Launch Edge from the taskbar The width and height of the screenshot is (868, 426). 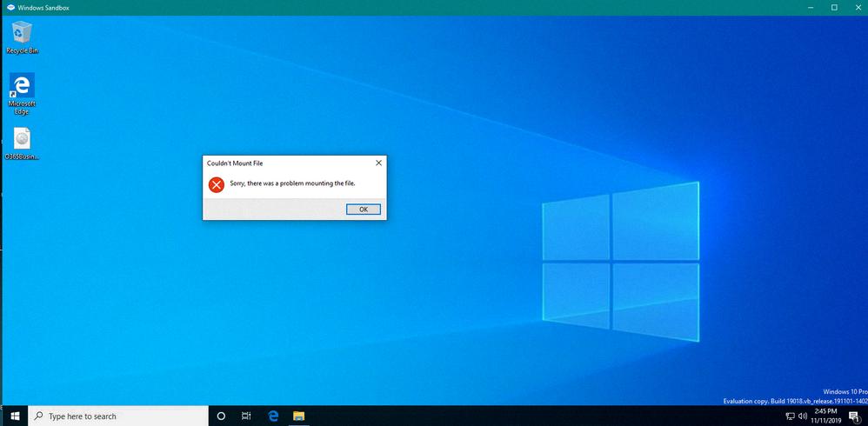[x=272, y=416]
